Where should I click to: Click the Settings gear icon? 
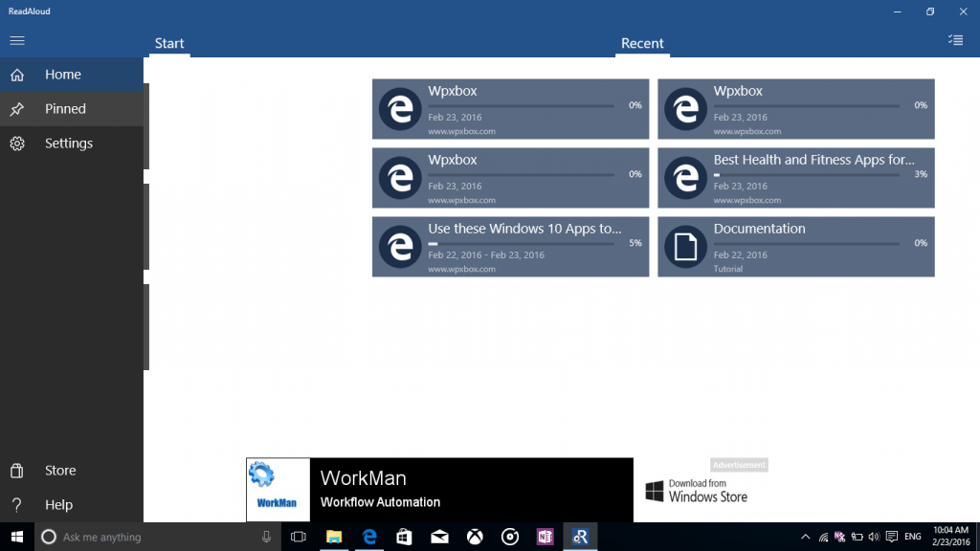click(17, 143)
